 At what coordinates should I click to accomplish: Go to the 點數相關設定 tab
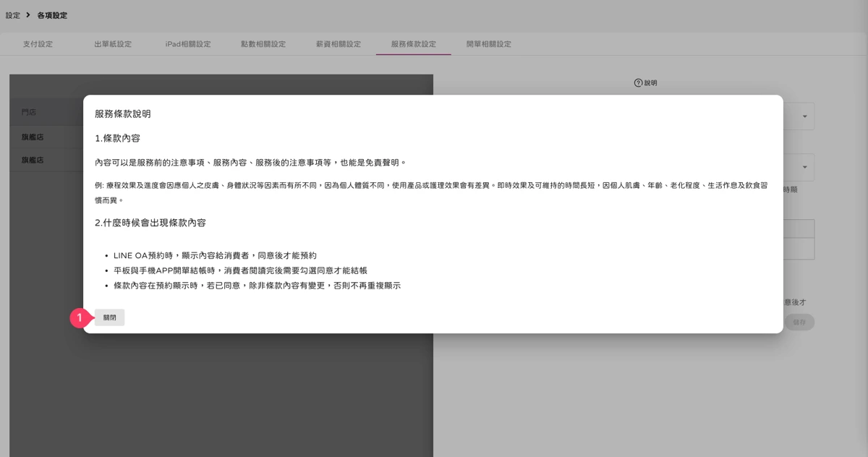[263, 44]
